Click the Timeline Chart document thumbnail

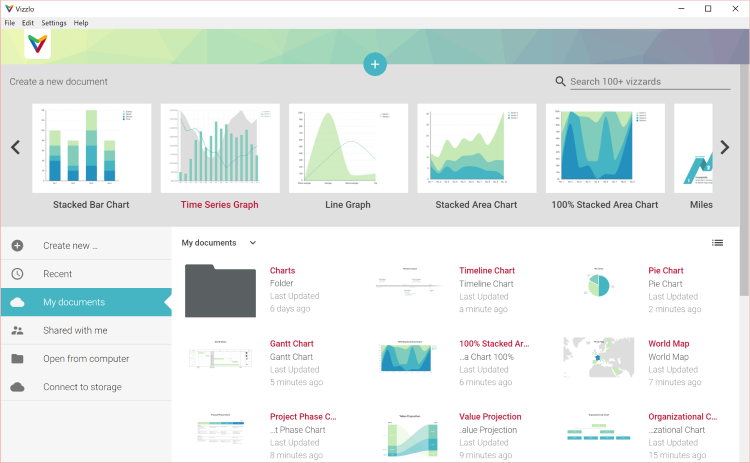pyautogui.click(x=409, y=282)
